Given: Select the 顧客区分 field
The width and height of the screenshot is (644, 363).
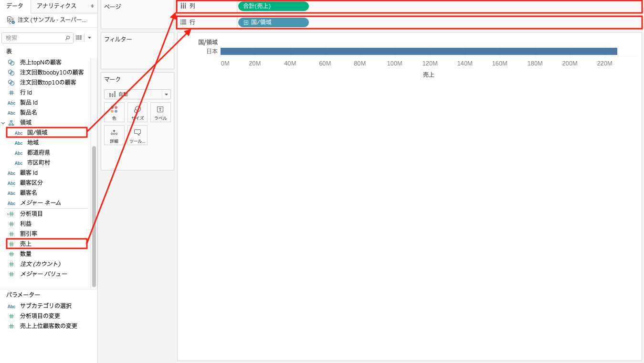Looking at the screenshot, I should pyautogui.click(x=32, y=183).
